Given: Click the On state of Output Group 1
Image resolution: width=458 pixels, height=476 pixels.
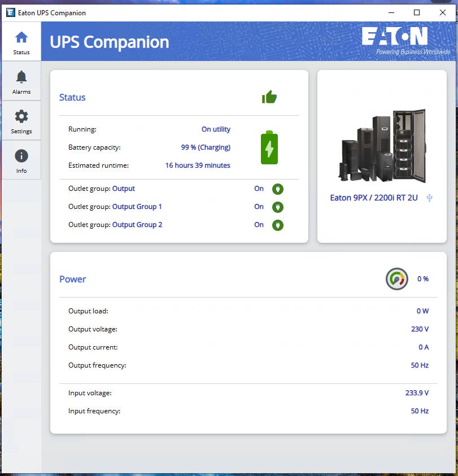Looking at the screenshot, I should tap(259, 207).
